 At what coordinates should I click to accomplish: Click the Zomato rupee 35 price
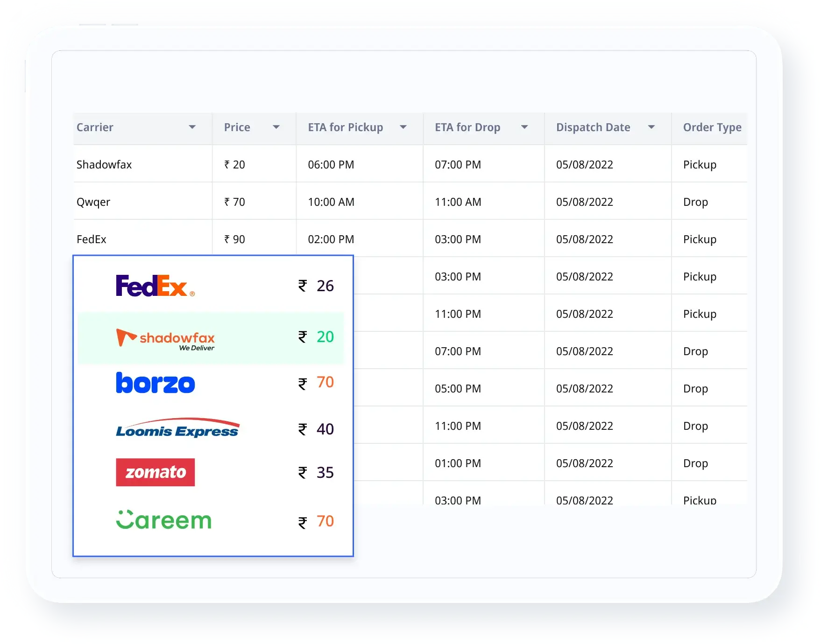(316, 473)
